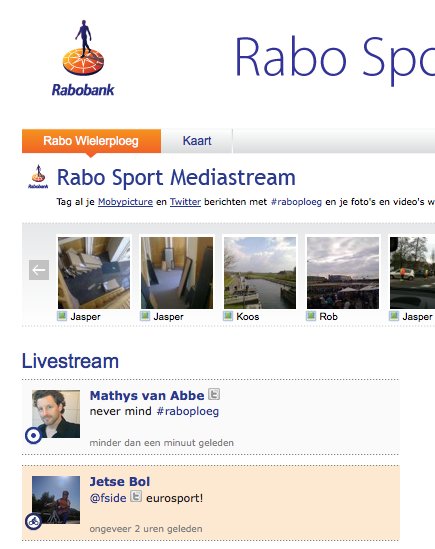Open the Twitter link in the description
Image resolution: width=435 pixels, height=549 pixels.
coord(185,202)
